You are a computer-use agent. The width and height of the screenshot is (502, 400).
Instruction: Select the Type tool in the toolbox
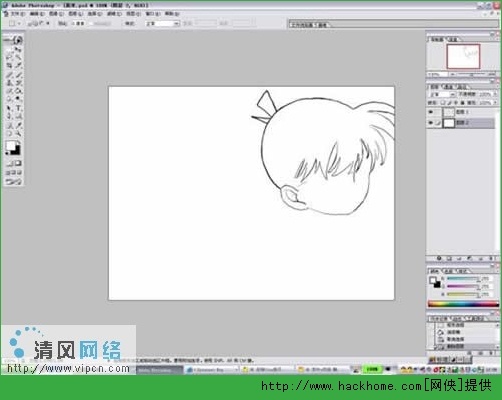tap(19, 108)
